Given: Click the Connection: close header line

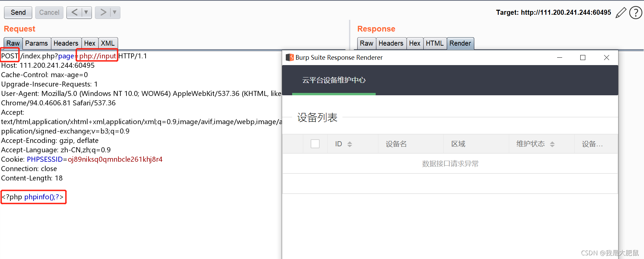Looking at the screenshot, I should pos(29,169).
